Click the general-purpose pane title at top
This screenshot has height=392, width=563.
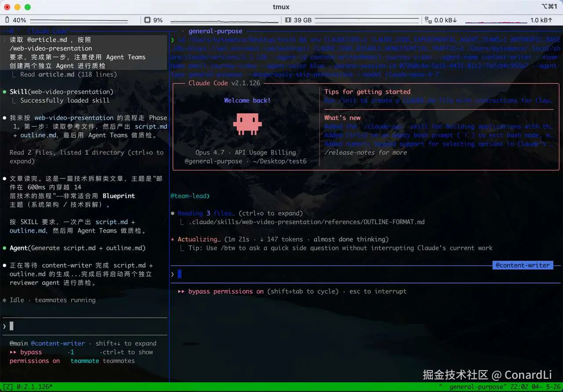tap(215, 31)
